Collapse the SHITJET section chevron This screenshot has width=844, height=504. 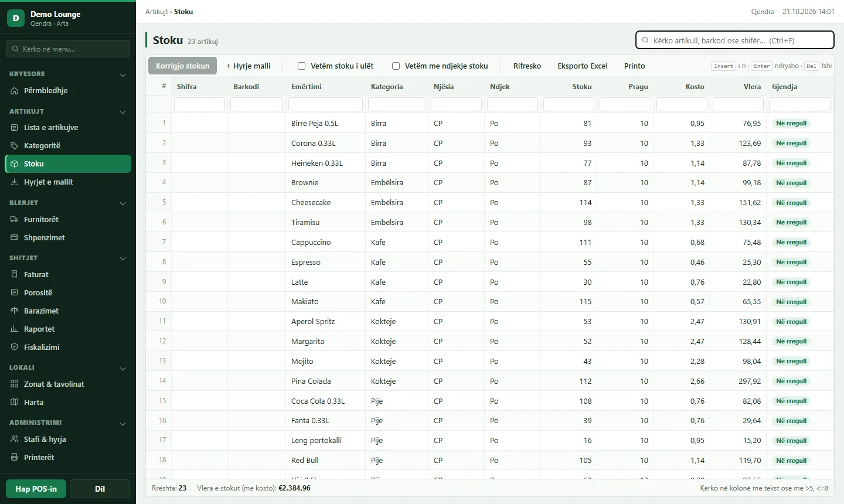coord(122,258)
